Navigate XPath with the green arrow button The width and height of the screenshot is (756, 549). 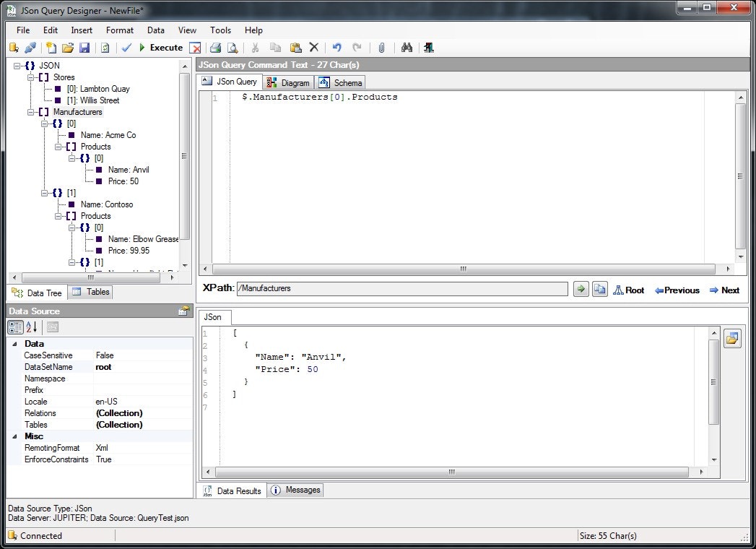click(581, 289)
